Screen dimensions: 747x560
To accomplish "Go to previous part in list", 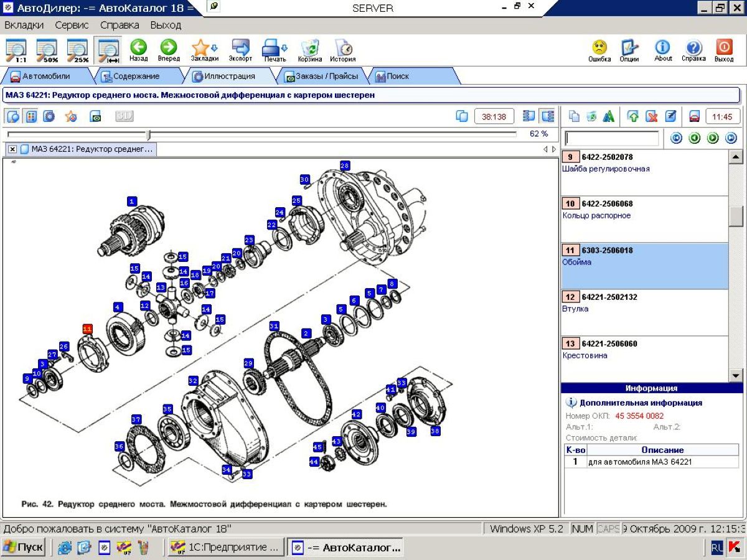I will (x=695, y=138).
